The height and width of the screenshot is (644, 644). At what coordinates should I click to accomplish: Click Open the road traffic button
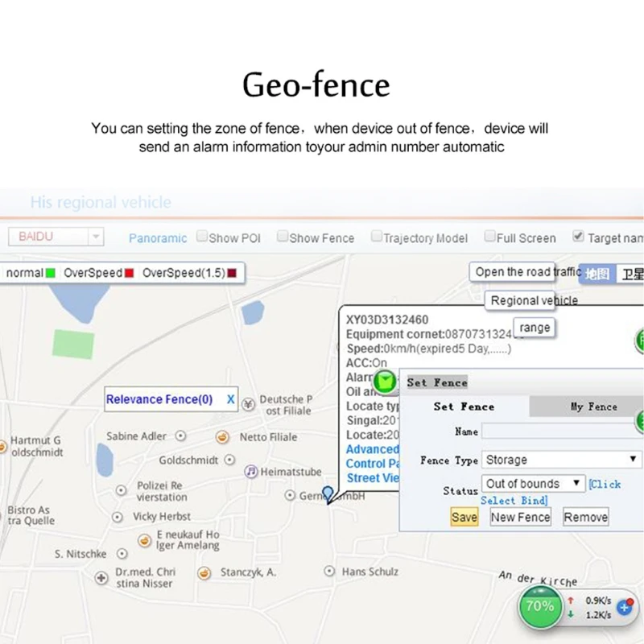[512, 272]
